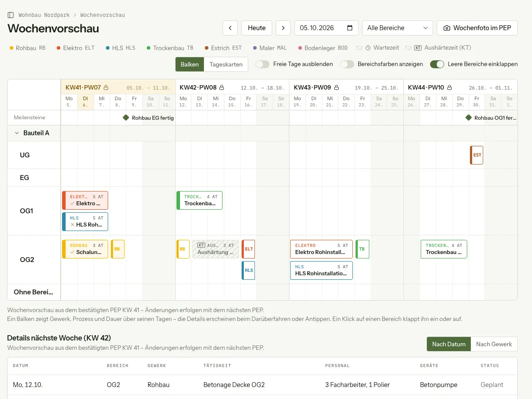Click the TB chip in OG2 row
Image resolution: width=532 pixels, height=399 pixels.
(362, 249)
